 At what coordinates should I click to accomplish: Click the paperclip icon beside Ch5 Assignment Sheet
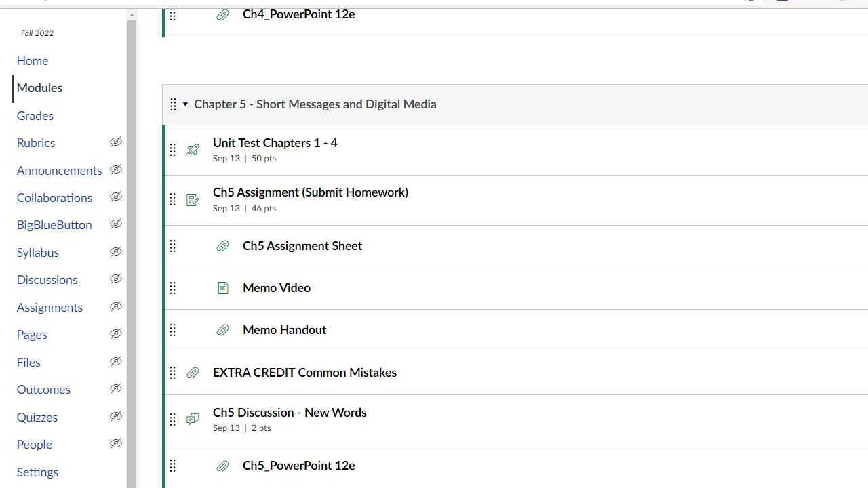coord(222,246)
